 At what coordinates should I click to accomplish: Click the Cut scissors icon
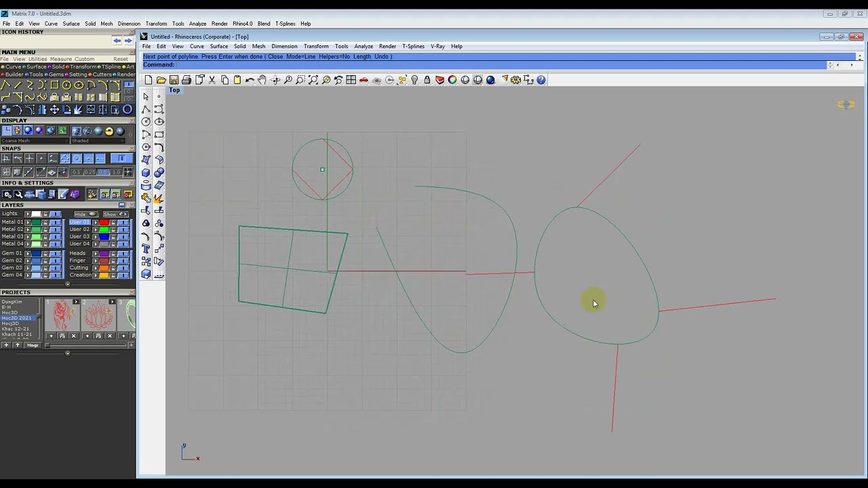(x=212, y=80)
